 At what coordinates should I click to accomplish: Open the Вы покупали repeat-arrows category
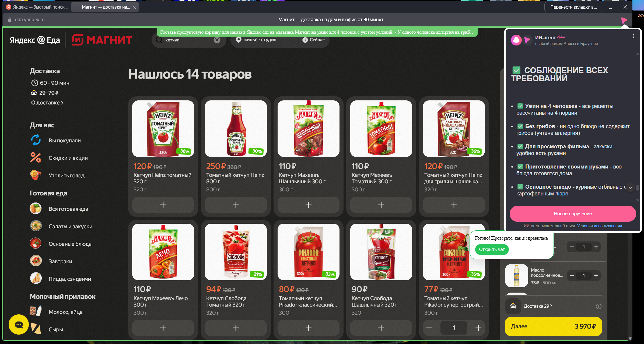36,140
